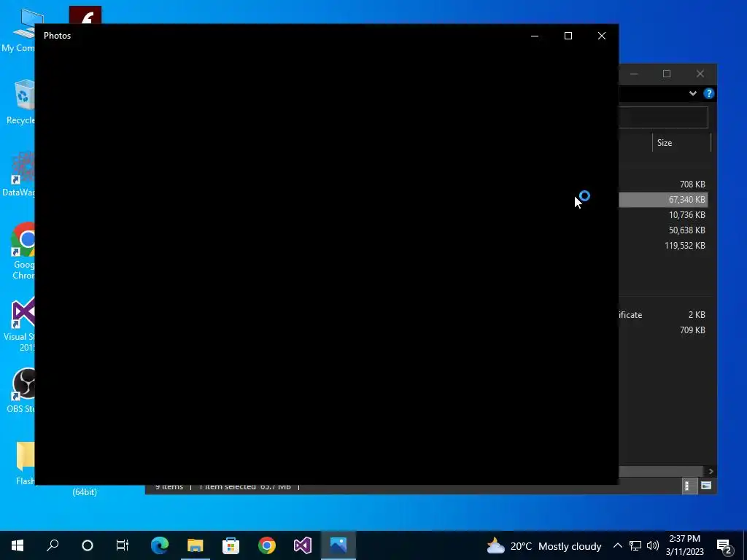The image size is (747, 560).
Task: Select the Flash folder on desktop
Action: pos(25,463)
